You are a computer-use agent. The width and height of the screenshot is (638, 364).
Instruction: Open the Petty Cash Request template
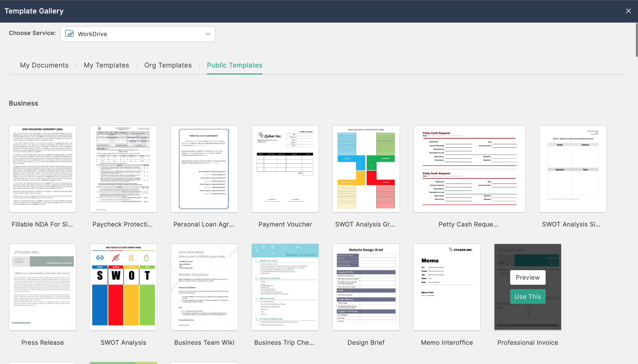[469, 169]
